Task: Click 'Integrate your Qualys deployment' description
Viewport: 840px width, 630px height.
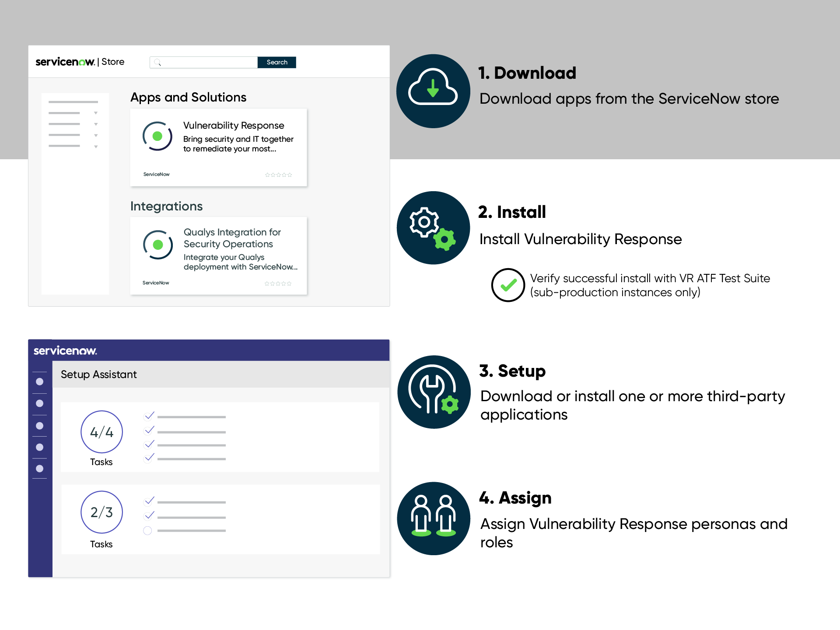Action: pos(241,262)
